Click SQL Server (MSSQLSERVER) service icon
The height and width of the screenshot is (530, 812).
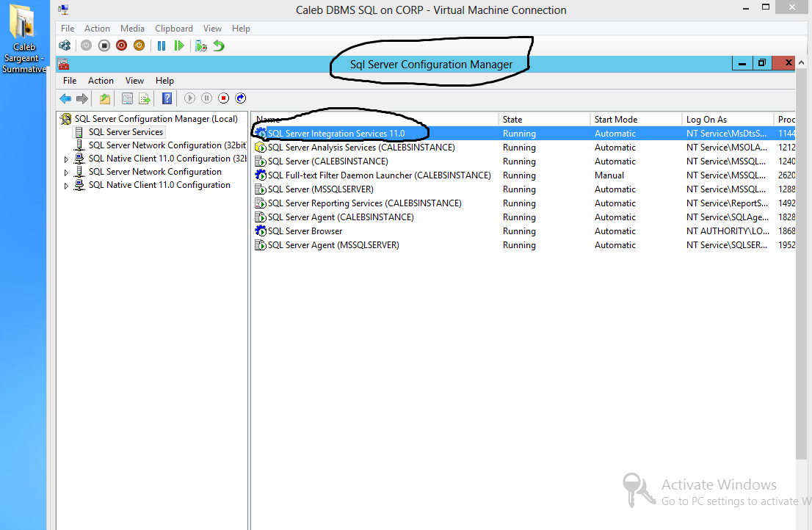pyautogui.click(x=261, y=189)
